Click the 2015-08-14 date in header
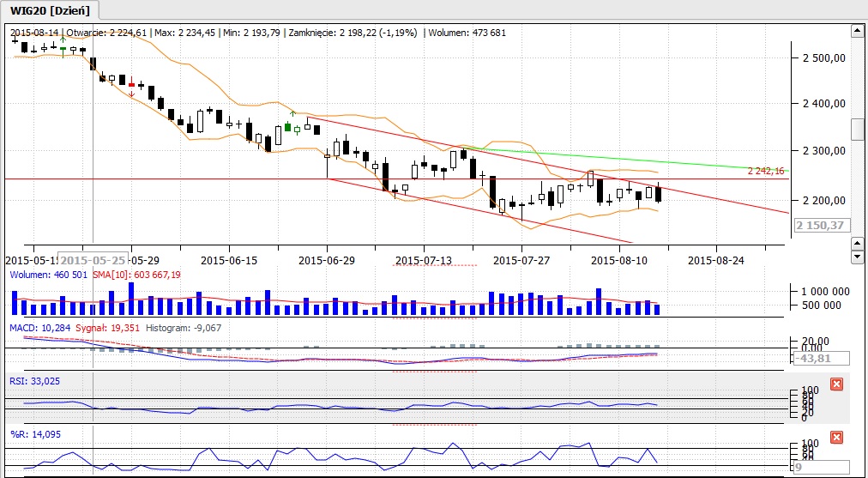Viewport: 868px width, 478px height. click(x=35, y=33)
